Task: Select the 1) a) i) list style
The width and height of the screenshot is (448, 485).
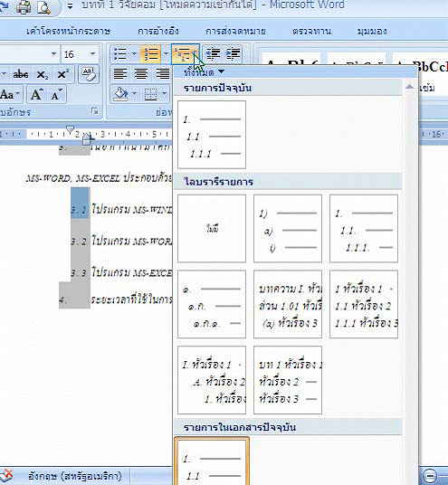Action: 288,229
